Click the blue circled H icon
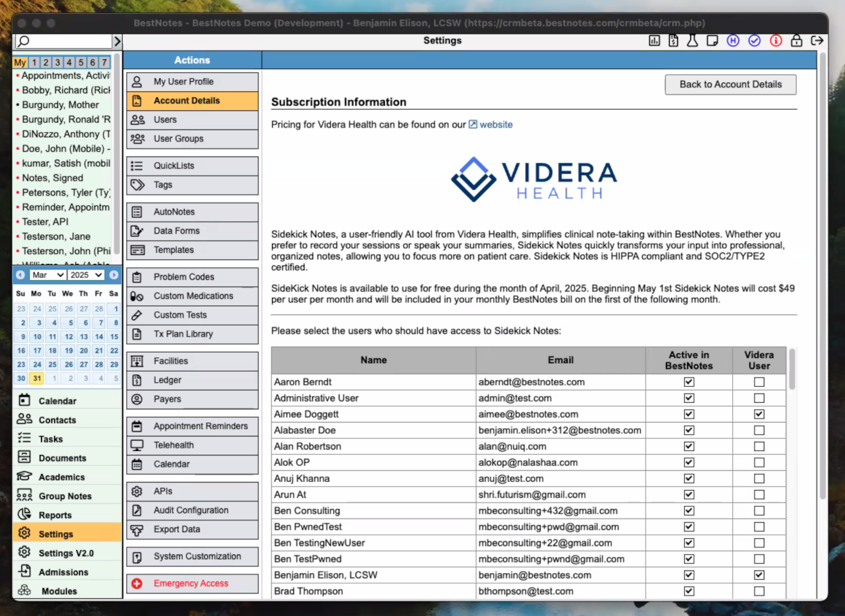 tap(733, 41)
